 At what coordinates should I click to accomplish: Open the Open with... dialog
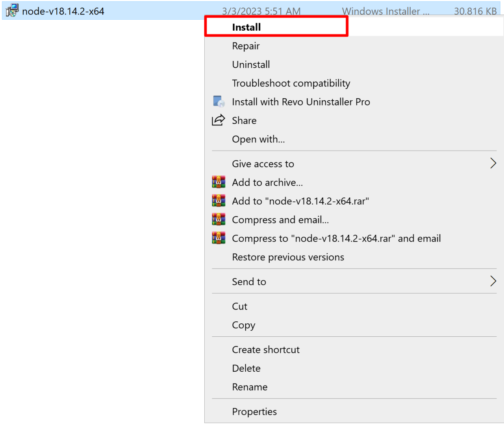(x=258, y=139)
